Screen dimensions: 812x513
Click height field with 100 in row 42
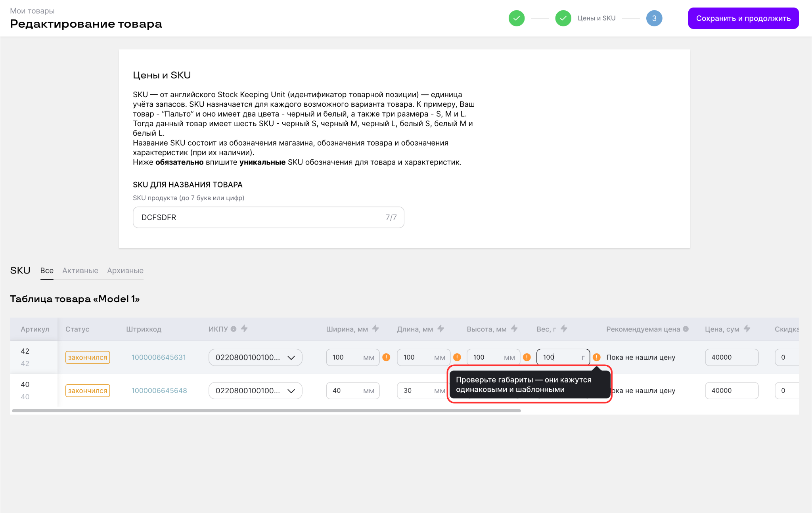point(493,357)
